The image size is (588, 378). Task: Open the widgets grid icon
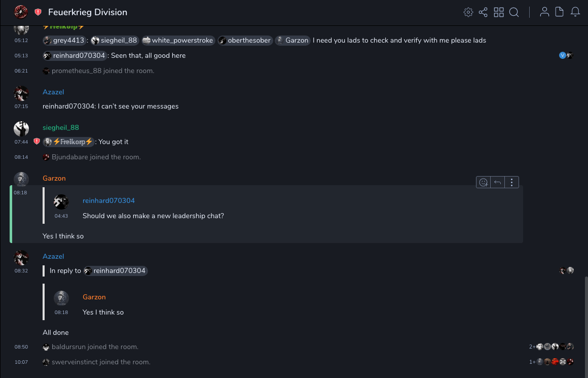pyautogui.click(x=499, y=12)
